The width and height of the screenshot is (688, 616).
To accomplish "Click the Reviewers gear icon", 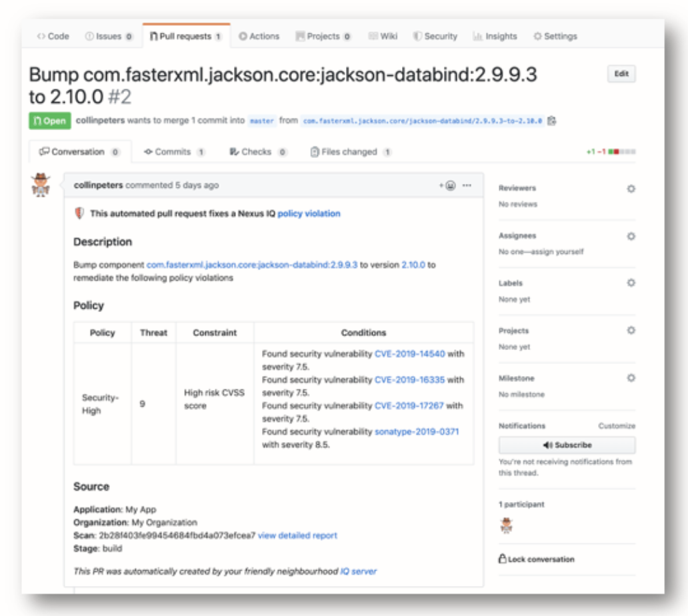I will click(631, 189).
